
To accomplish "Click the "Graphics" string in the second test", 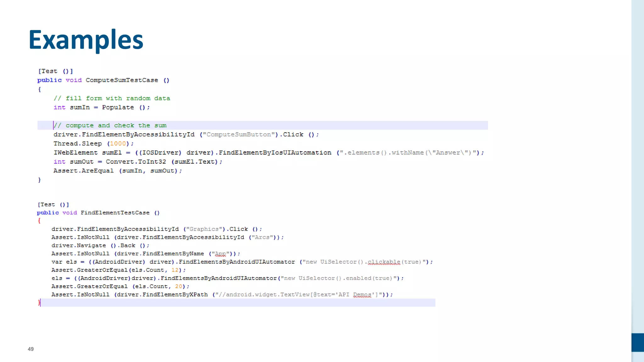I will 204,229.
